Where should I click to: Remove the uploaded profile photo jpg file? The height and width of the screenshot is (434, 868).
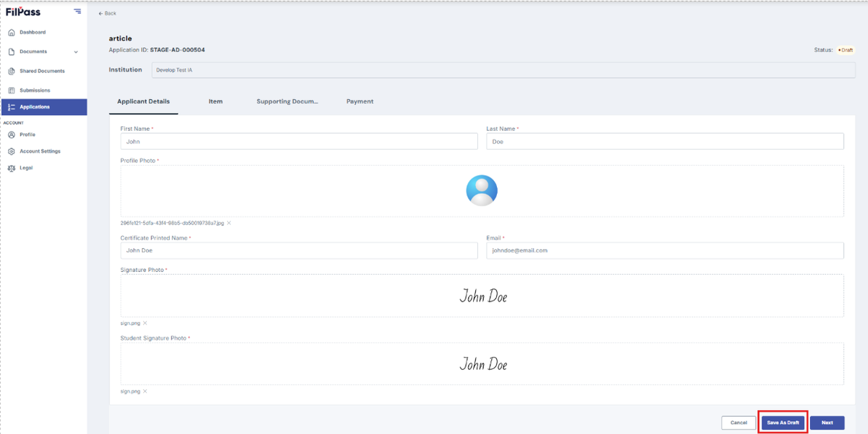(229, 223)
